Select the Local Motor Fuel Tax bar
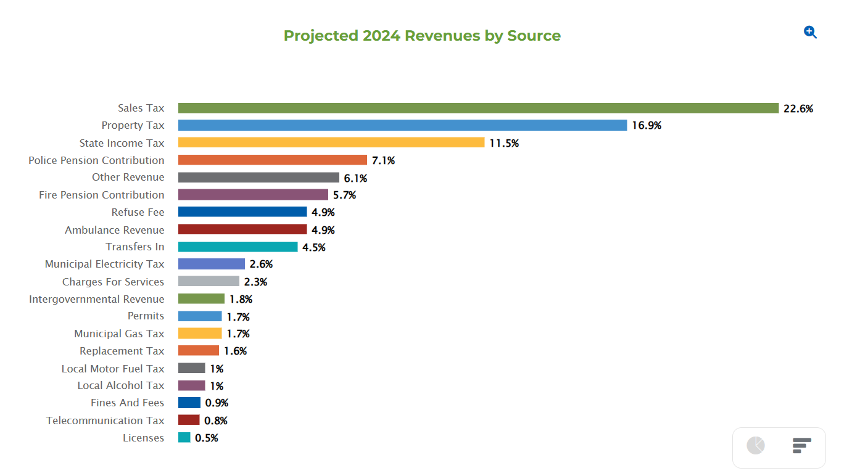The width and height of the screenshot is (868, 476). [x=192, y=368]
